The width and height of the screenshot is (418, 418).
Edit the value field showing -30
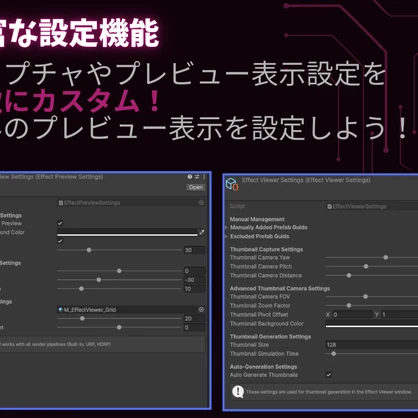tap(194, 280)
